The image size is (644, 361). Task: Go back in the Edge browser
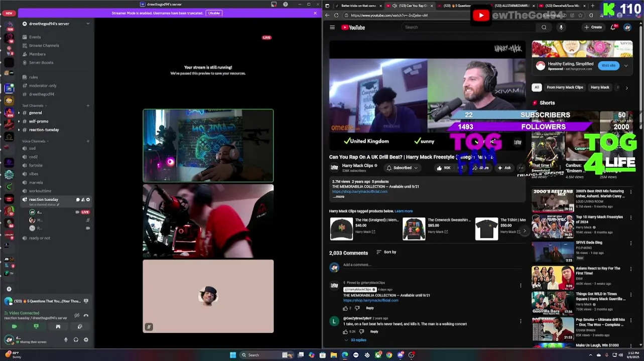(327, 16)
